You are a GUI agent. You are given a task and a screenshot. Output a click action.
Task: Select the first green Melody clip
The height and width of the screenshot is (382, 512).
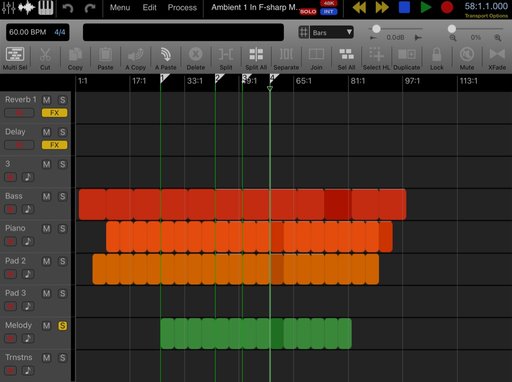(167, 333)
